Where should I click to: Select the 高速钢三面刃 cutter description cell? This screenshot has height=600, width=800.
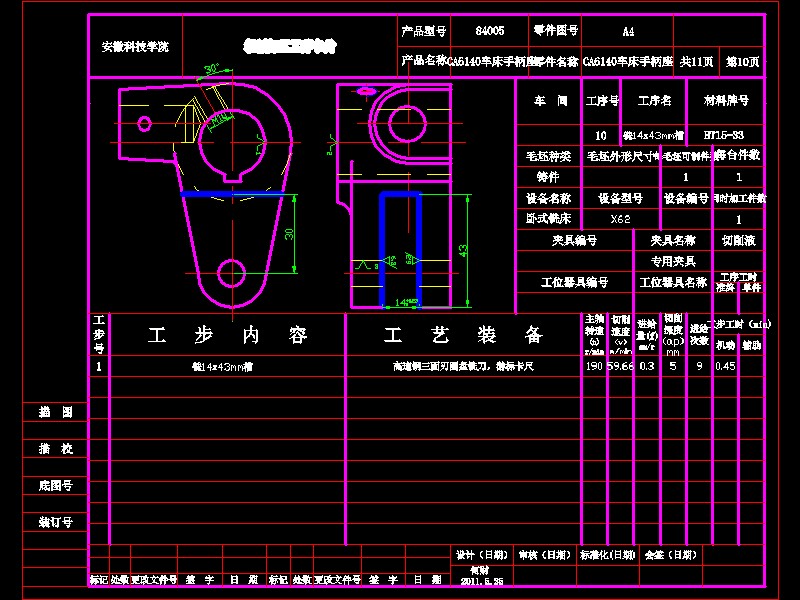pos(463,366)
